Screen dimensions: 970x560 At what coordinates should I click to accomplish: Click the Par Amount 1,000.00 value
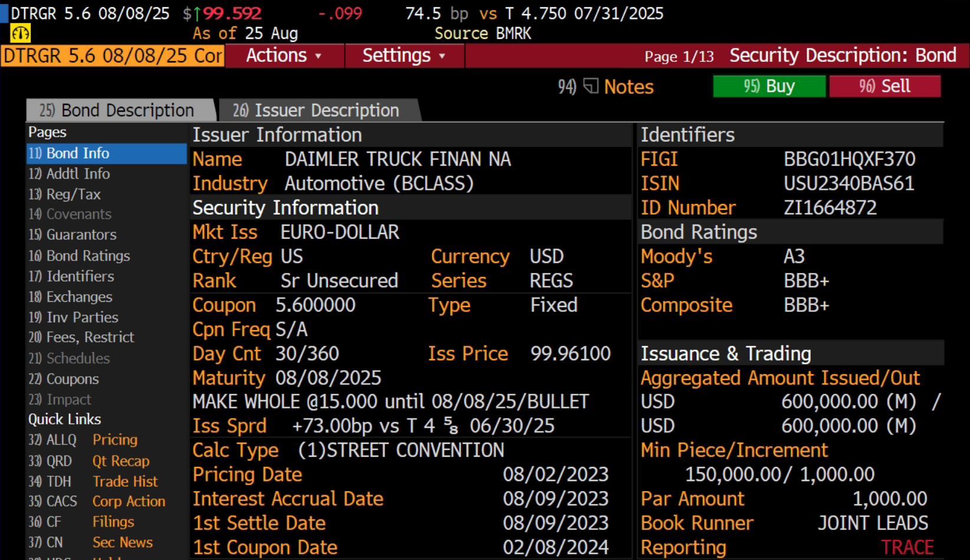point(890,499)
